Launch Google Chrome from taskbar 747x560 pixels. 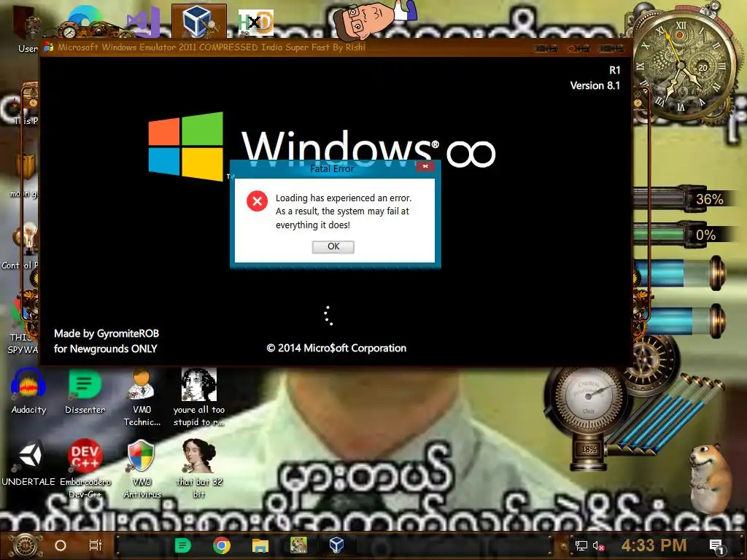(x=222, y=545)
